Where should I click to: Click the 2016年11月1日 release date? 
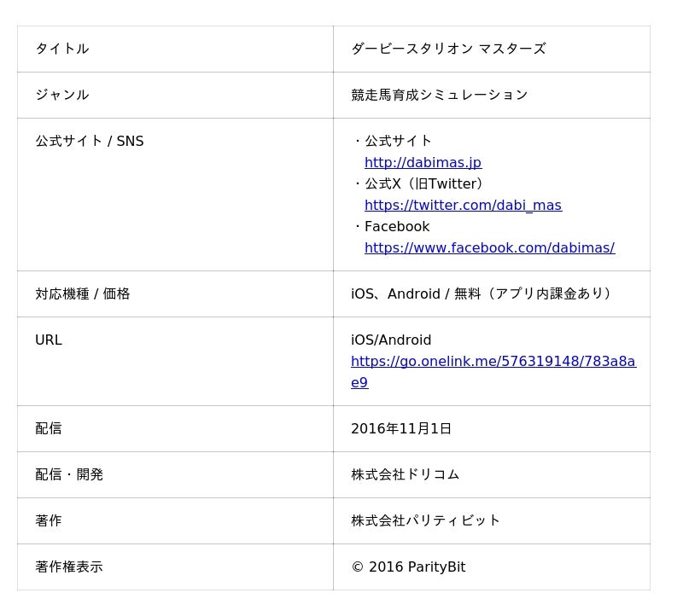tap(401, 428)
